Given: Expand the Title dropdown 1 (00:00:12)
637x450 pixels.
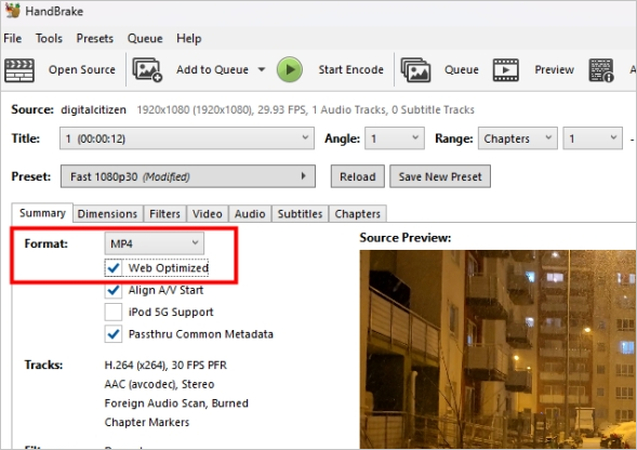Looking at the screenshot, I should point(187,138).
